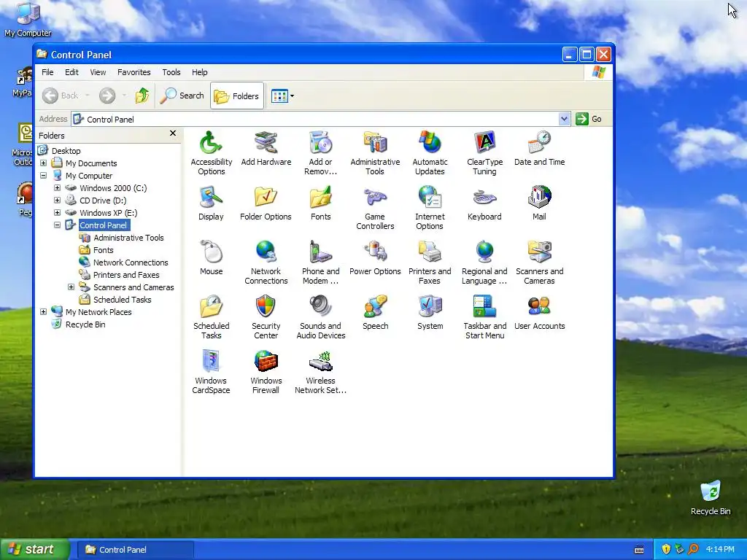The image size is (747, 560).
Task: Open Internet Options applet
Action: coord(430,208)
